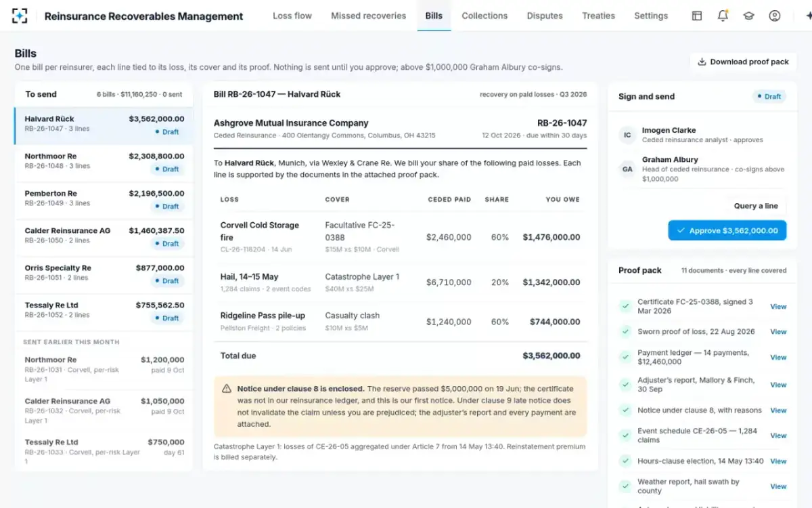
Task: Click the sparkle assistant icon
Action: click(808, 16)
